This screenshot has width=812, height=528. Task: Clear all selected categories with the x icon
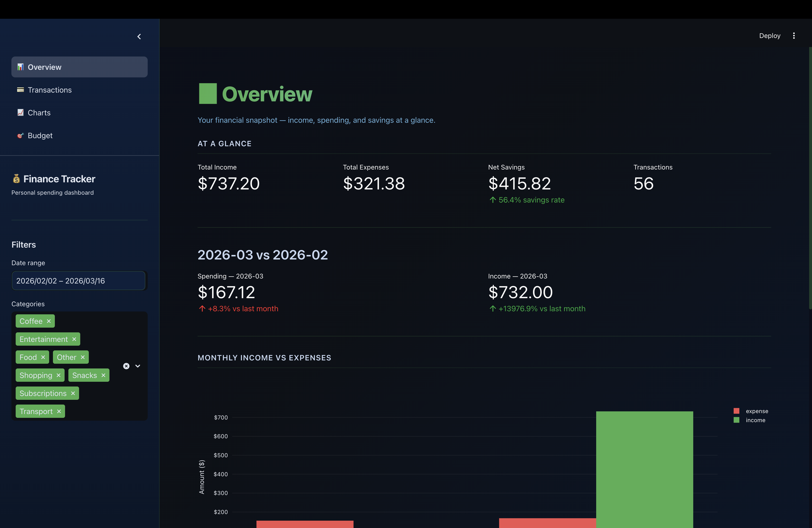[126, 366]
